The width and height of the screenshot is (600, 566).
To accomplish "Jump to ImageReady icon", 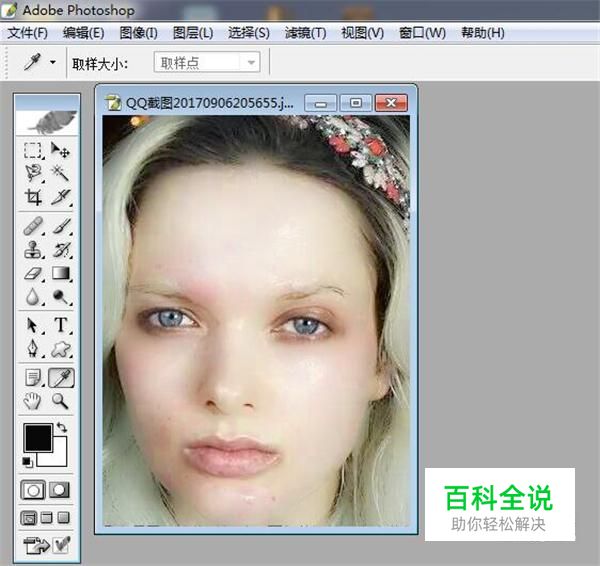I will 37,545.
